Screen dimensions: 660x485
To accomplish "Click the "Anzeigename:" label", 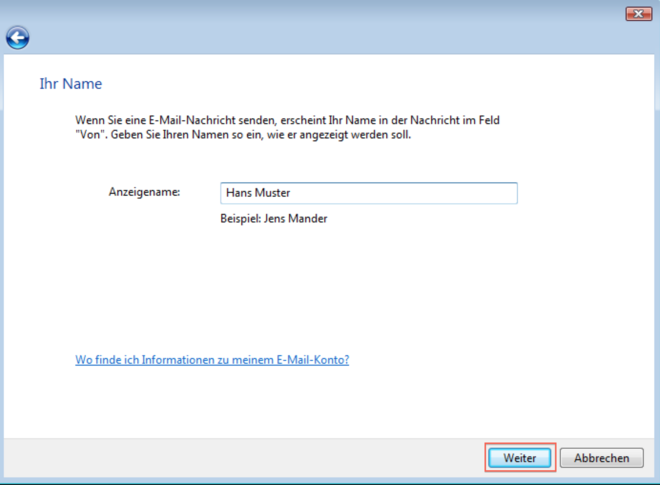I will tap(143, 192).
